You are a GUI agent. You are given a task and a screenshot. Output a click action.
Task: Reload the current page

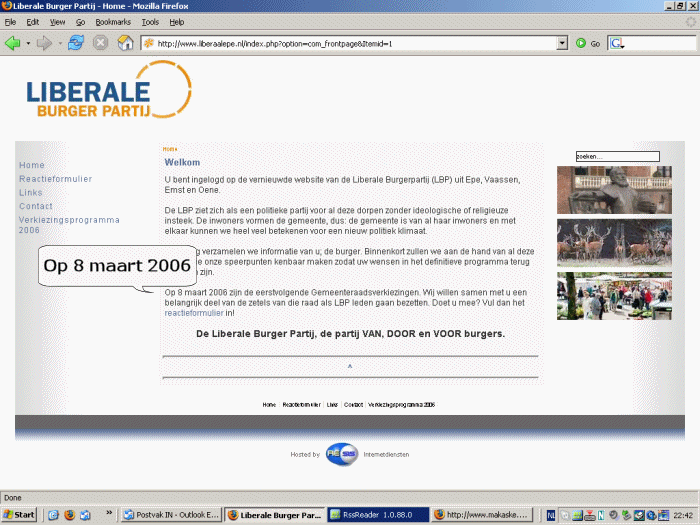(x=75, y=43)
